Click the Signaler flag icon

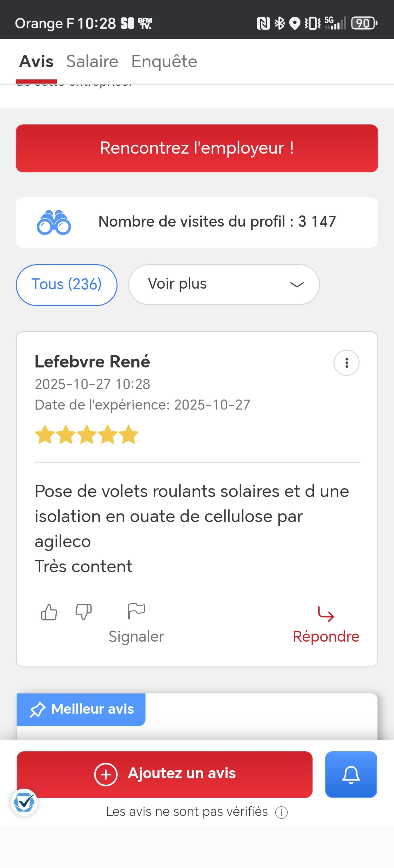136,611
